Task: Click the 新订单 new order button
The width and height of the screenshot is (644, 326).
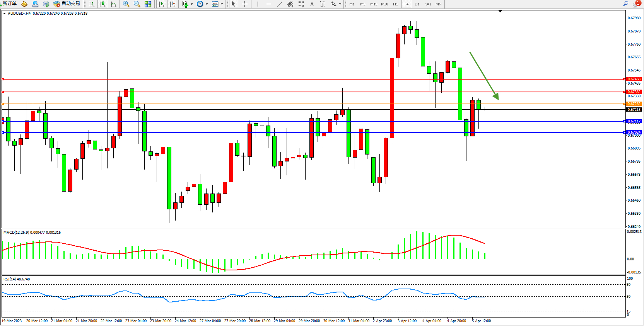Action: [x=9, y=4]
